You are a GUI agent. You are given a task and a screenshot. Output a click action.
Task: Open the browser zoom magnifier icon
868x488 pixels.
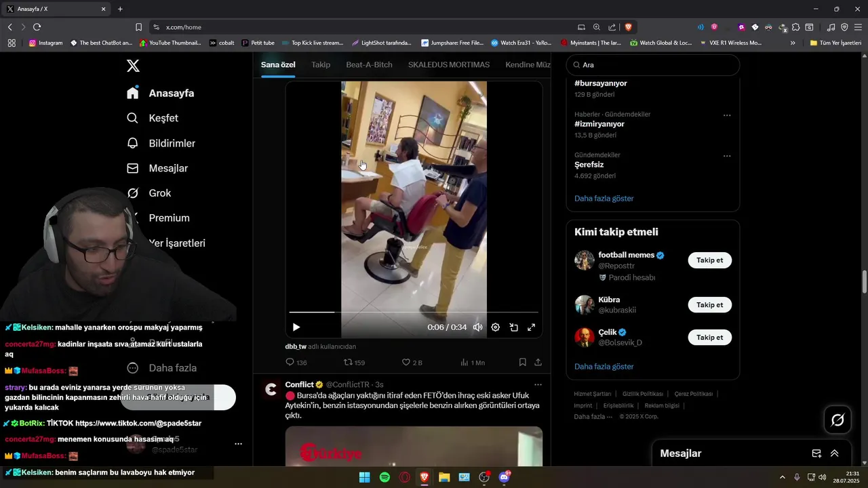click(x=597, y=27)
